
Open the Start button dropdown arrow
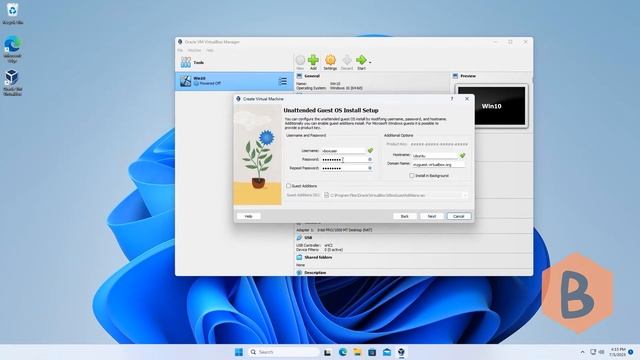pyautogui.click(x=370, y=62)
